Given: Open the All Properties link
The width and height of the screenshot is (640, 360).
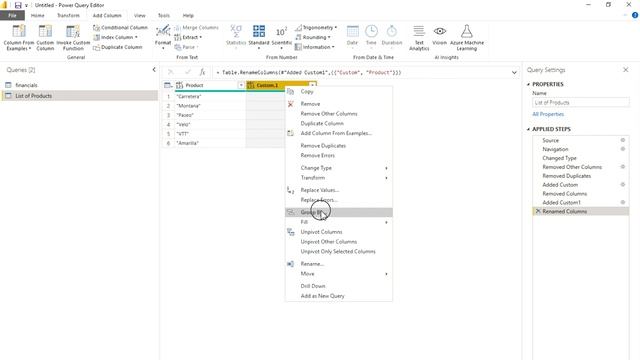Looking at the screenshot, I should tap(548, 114).
